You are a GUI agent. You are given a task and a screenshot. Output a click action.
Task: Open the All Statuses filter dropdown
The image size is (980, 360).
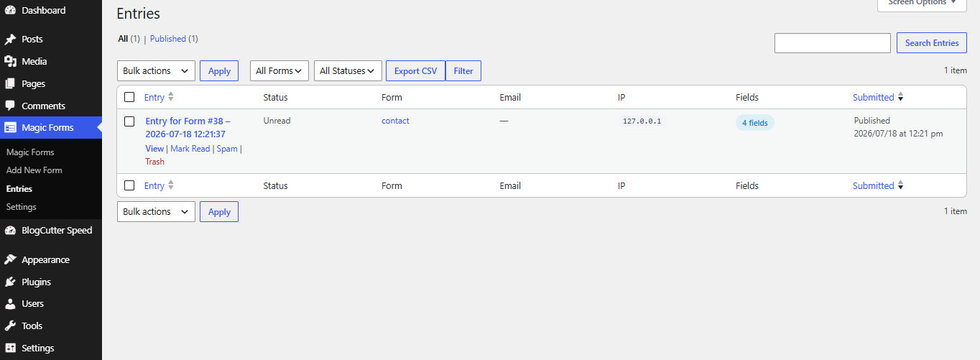coord(347,70)
